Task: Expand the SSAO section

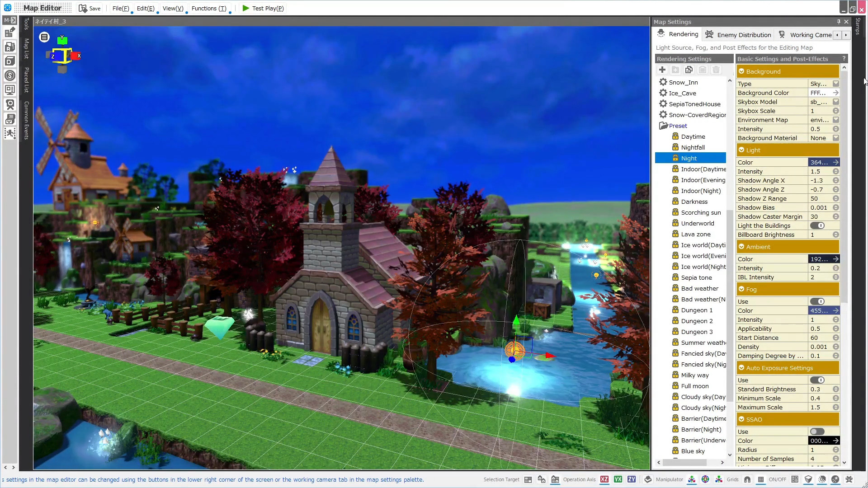Action: pos(741,419)
